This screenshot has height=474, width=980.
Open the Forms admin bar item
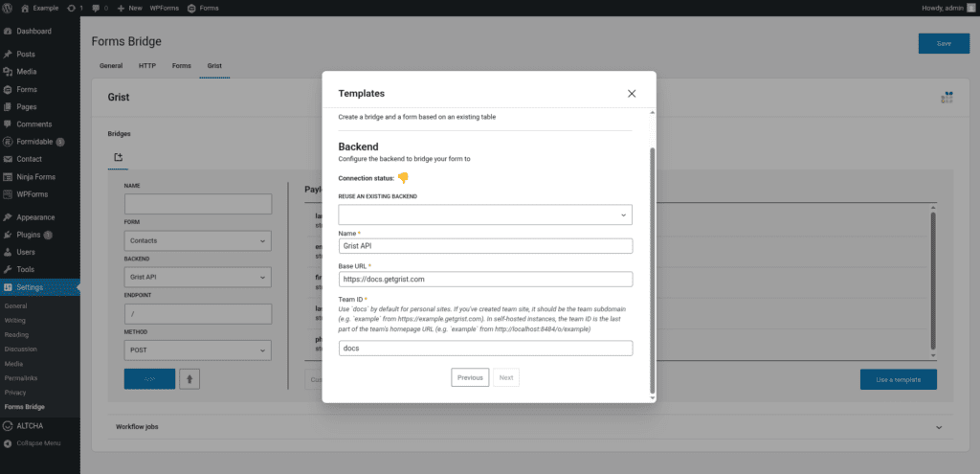tap(203, 8)
